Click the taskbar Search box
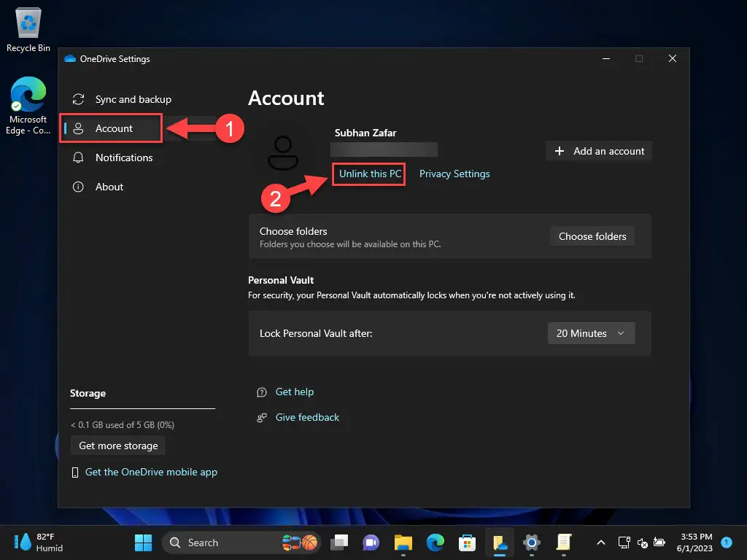The image size is (747, 560). (x=241, y=542)
